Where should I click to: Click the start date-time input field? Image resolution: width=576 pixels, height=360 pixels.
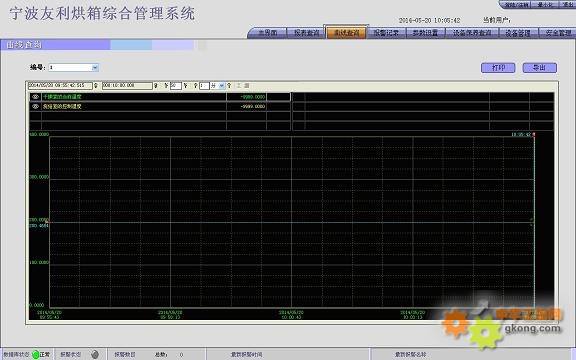(x=60, y=86)
